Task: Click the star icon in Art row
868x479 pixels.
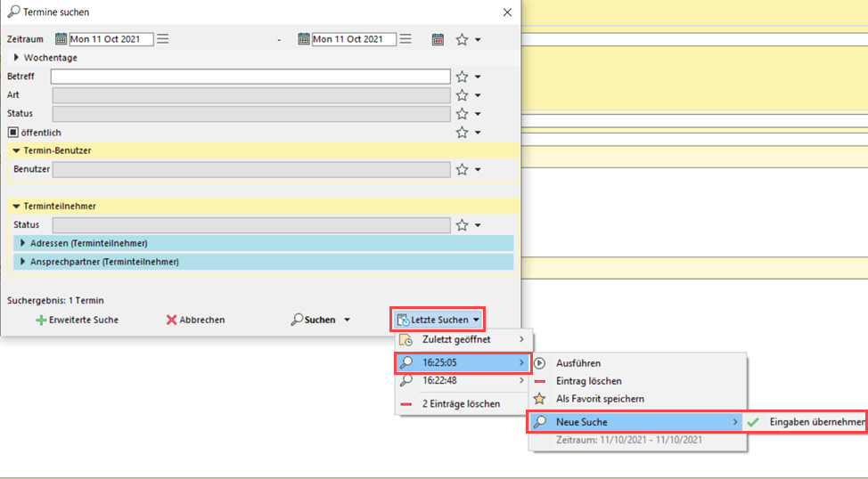Action: coord(462,95)
